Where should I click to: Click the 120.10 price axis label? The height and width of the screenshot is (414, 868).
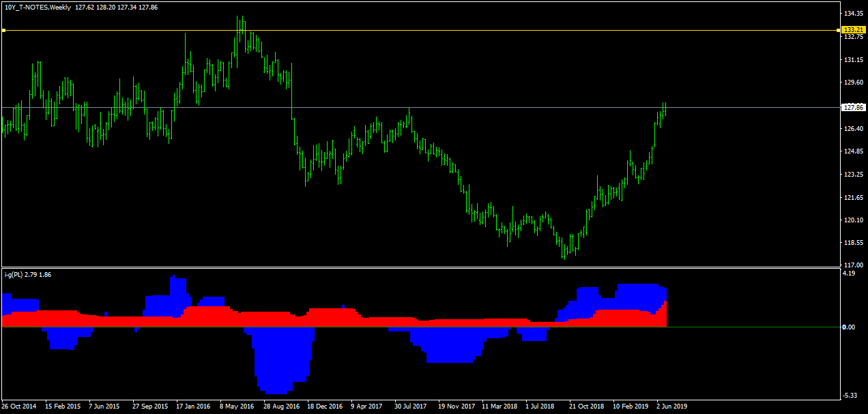coord(854,220)
